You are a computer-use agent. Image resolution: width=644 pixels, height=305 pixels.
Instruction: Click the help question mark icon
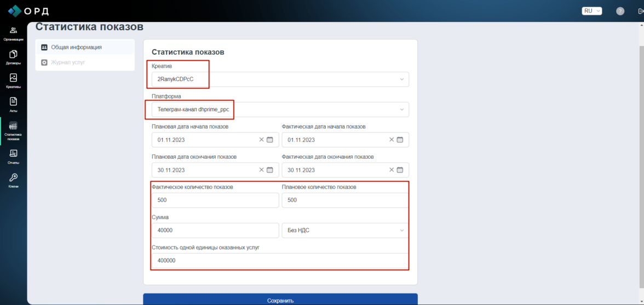[620, 11]
